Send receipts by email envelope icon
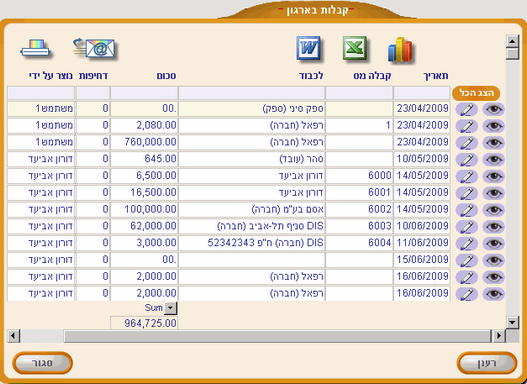Screen dimensions: 527x384 pyautogui.click(x=94, y=49)
